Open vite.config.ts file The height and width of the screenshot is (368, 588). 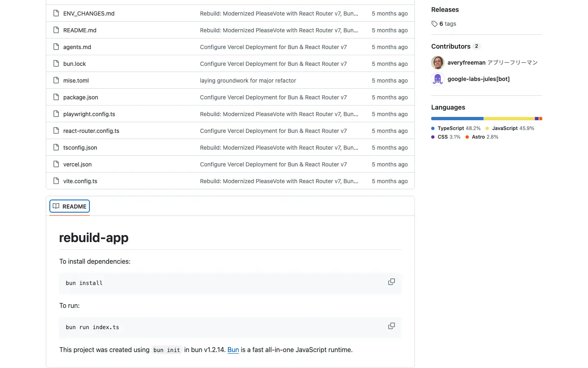[80, 181]
